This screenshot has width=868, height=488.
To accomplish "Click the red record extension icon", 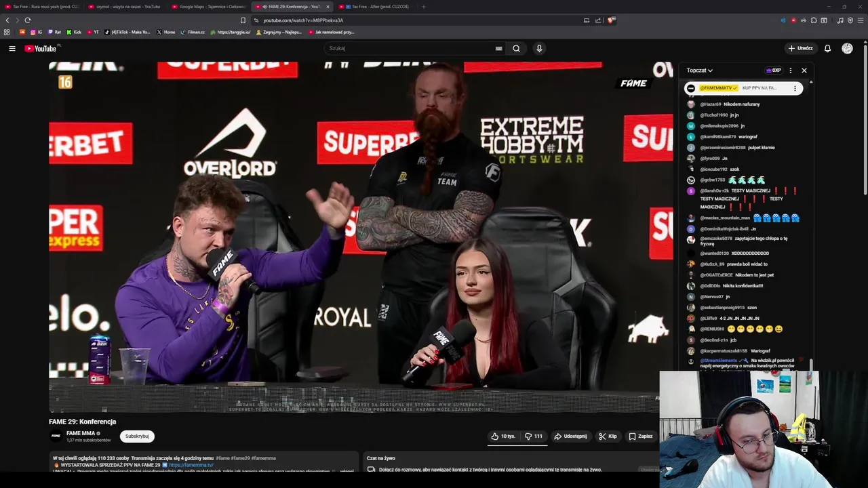I will (793, 20).
